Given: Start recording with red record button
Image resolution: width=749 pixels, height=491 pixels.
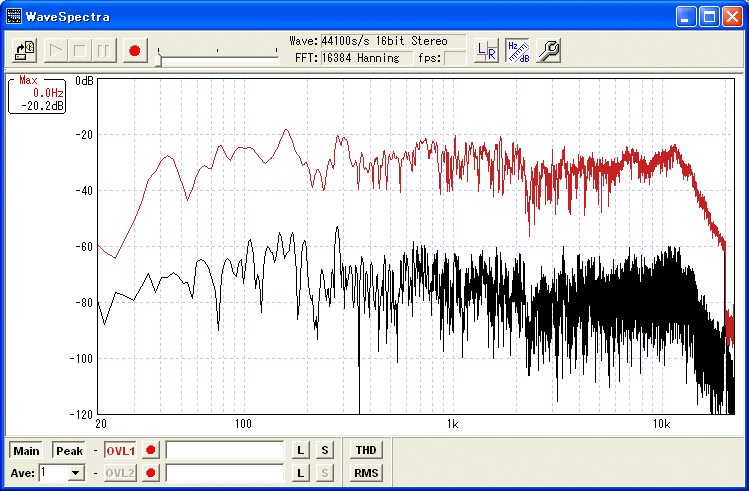Looking at the screenshot, I should pyautogui.click(x=135, y=49).
